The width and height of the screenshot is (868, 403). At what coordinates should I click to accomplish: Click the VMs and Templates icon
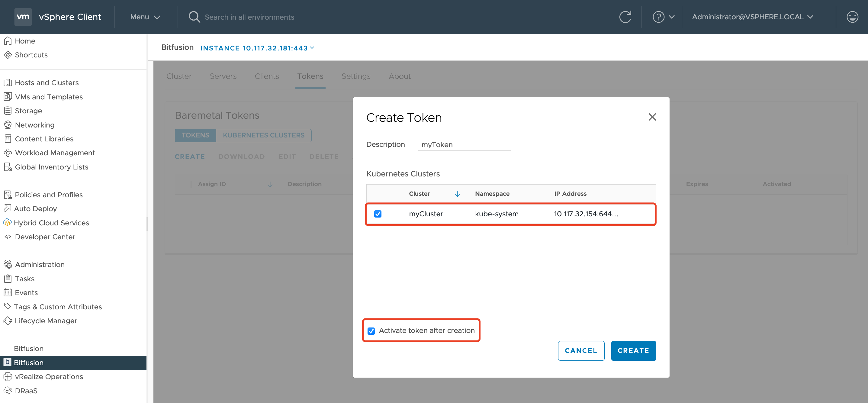[8, 97]
